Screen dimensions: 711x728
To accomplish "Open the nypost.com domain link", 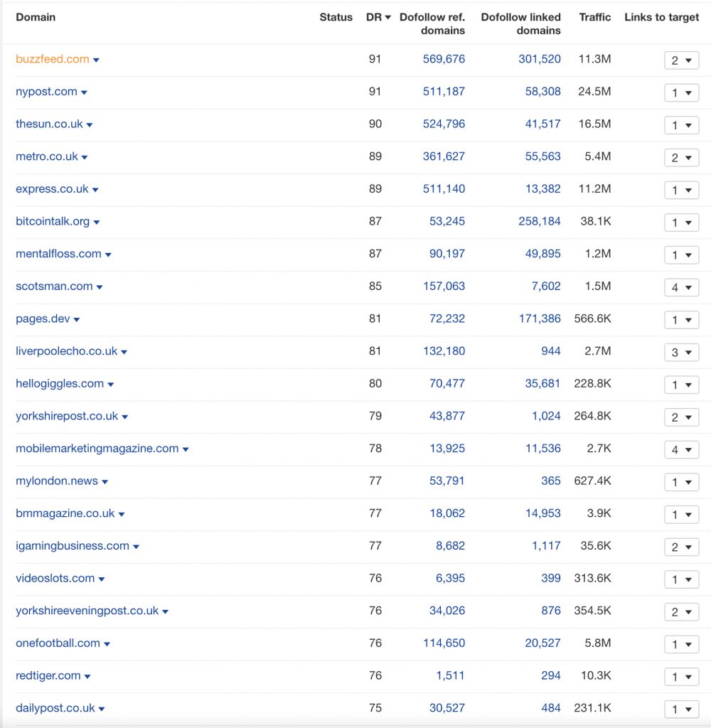I will click(x=46, y=92).
